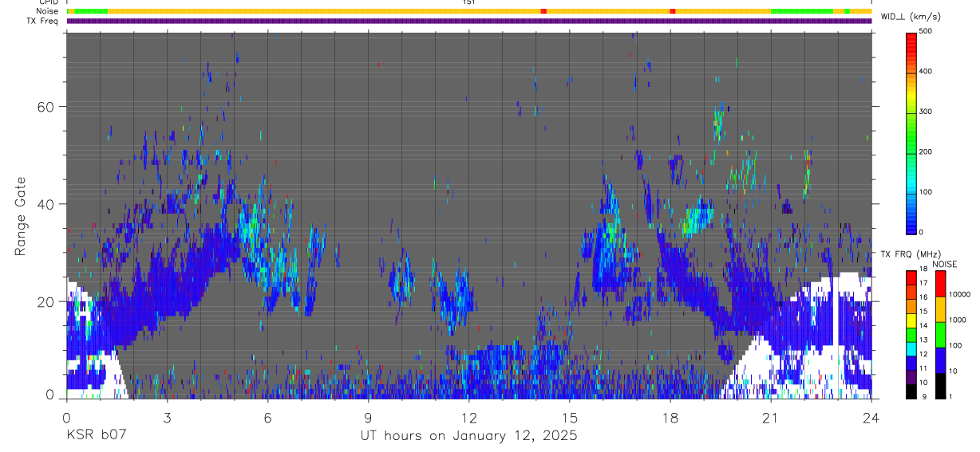Click the '400' tick on WID colorbar
980x452 pixels.
pyautogui.click(x=927, y=72)
